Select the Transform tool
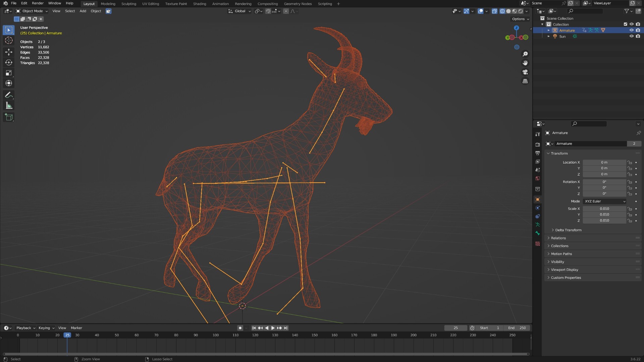This screenshot has width=644, height=362. click(x=9, y=83)
